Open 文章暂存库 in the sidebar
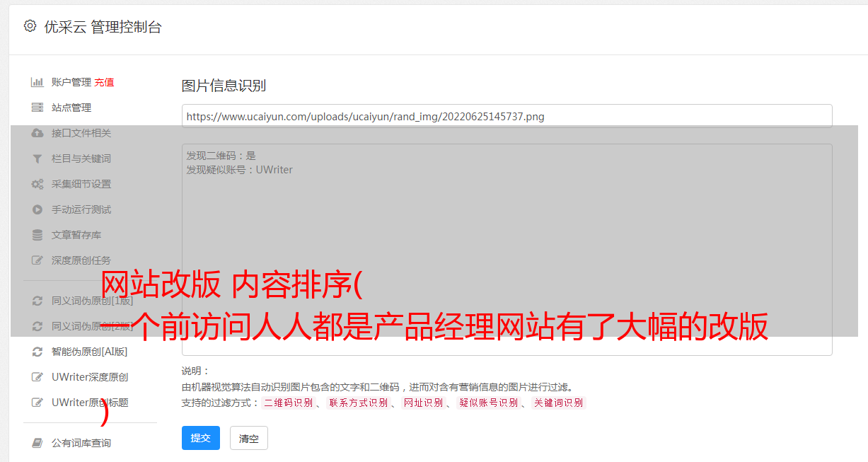 76,235
